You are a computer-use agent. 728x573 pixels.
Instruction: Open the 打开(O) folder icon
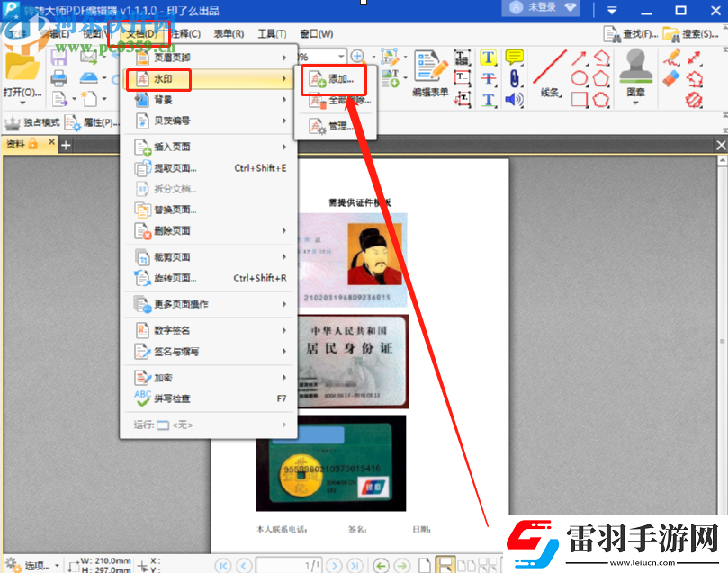click(x=22, y=67)
